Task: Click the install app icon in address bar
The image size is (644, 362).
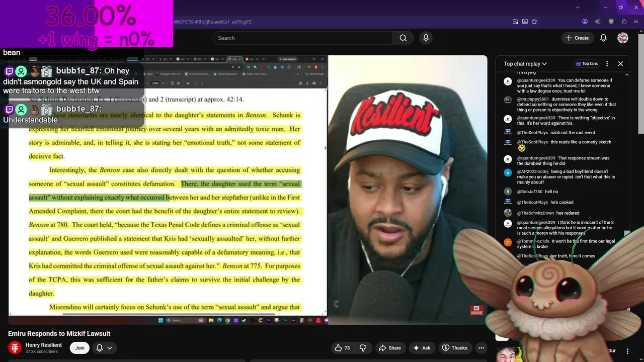Action: pyautogui.click(x=525, y=22)
